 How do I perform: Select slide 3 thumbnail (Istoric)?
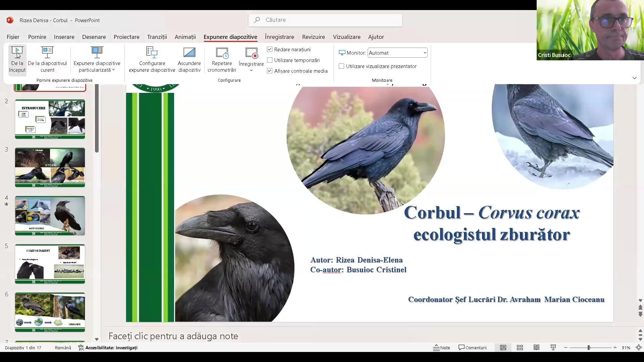click(50, 167)
